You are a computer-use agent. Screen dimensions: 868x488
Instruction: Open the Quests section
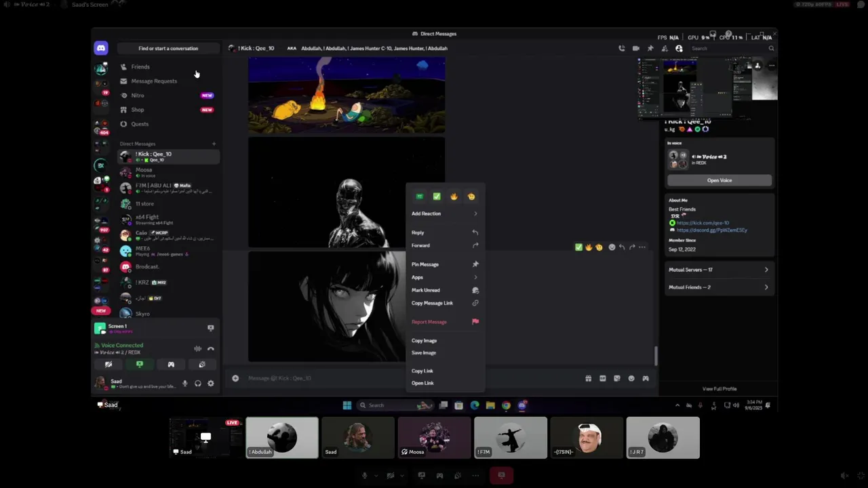tap(168, 123)
